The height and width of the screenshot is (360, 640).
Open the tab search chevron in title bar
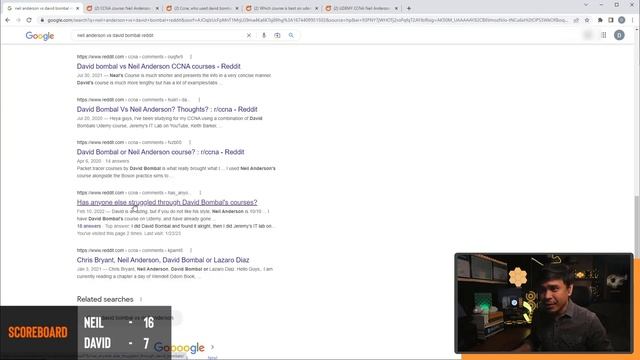(x=586, y=5)
